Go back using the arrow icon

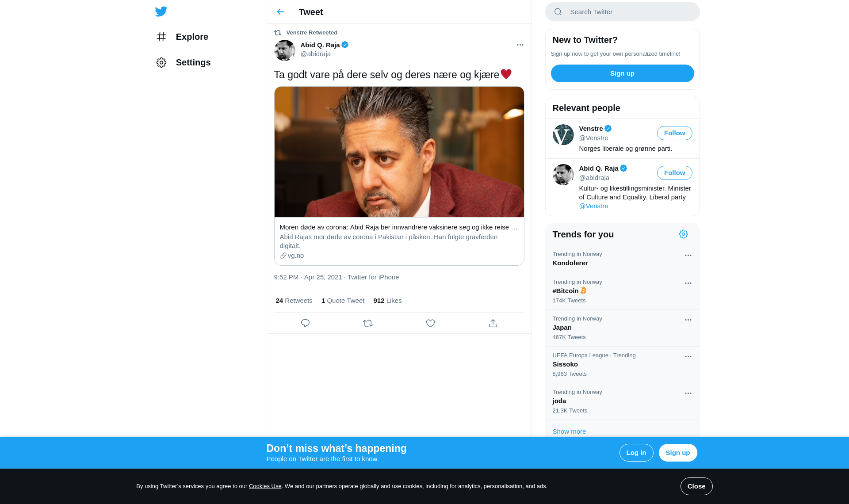coord(280,12)
